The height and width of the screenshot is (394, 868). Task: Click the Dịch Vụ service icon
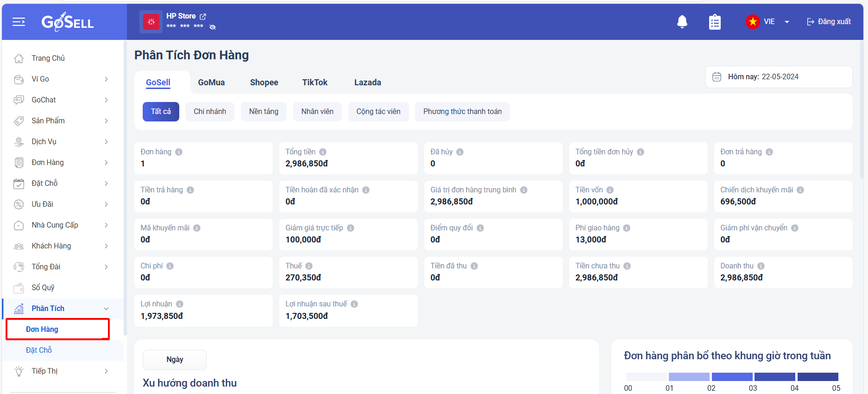tap(19, 142)
